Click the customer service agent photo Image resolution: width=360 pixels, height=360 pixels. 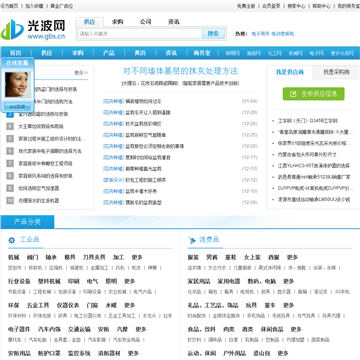(17, 85)
